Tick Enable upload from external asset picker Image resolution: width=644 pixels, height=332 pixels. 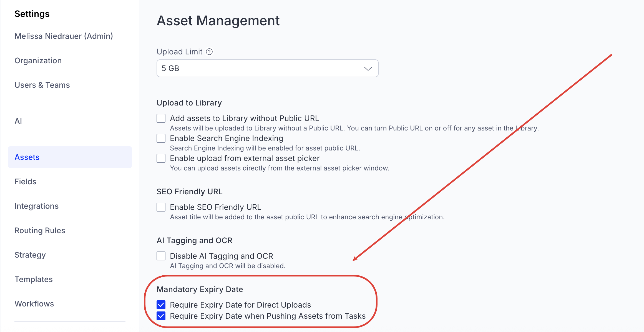point(161,158)
